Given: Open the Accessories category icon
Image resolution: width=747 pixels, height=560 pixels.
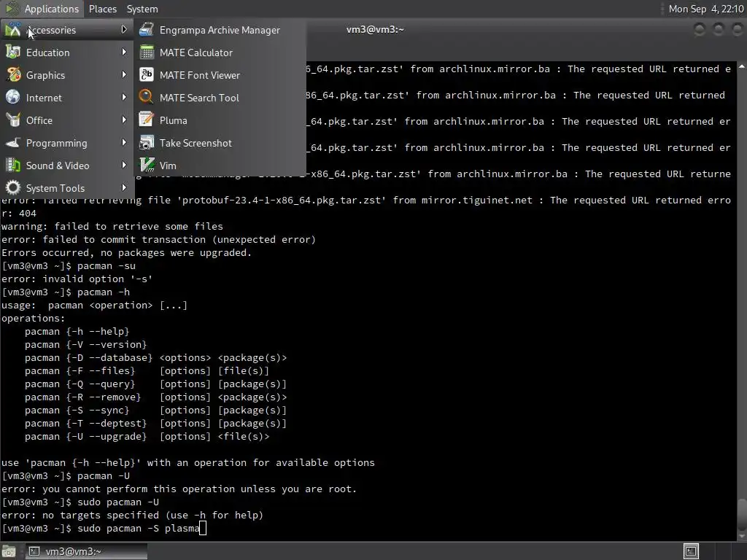Looking at the screenshot, I should pos(13,30).
